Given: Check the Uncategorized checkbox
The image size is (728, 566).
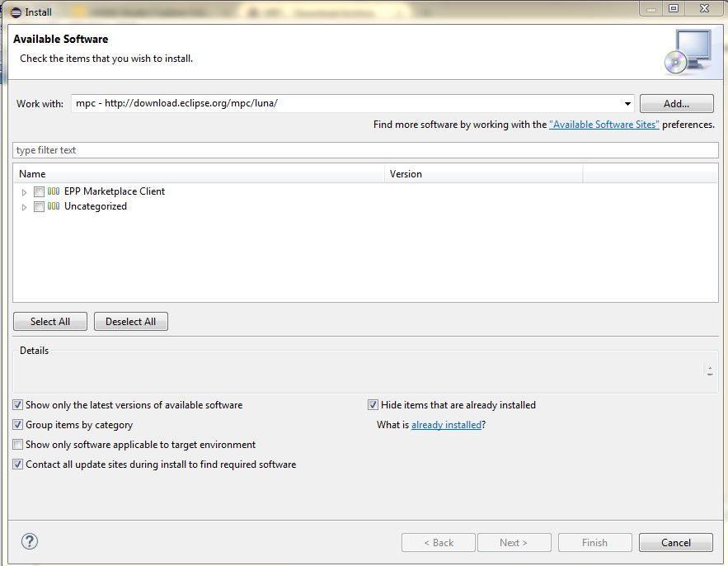Looking at the screenshot, I should [x=39, y=207].
